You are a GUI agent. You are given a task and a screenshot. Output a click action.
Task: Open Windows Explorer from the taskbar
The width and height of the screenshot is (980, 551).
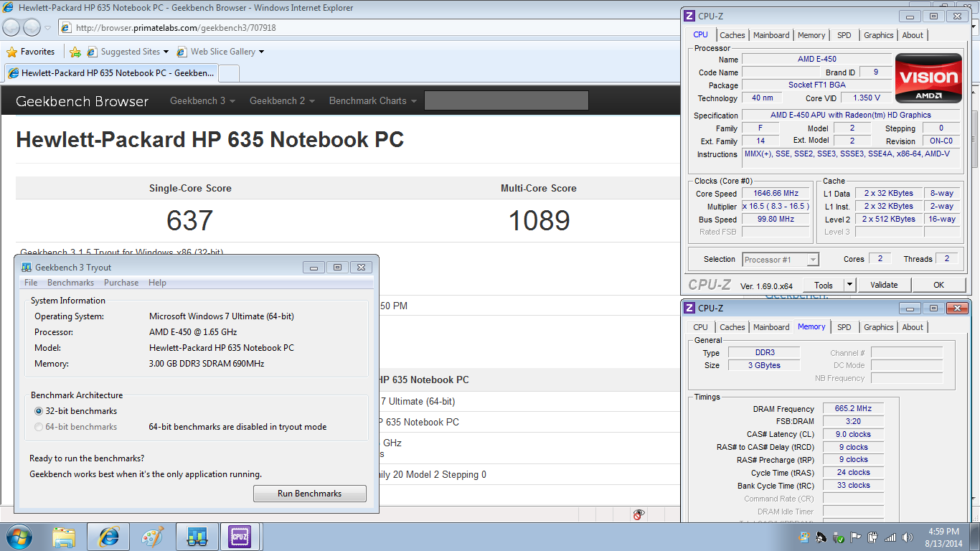pos(64,537)
